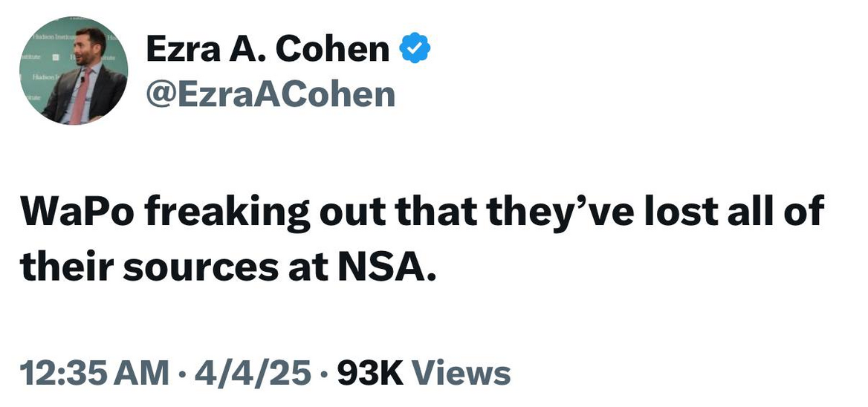Click the display name Ezra A. Cohen
Viewport: 868px width, 407px height.
pos(268,50)
